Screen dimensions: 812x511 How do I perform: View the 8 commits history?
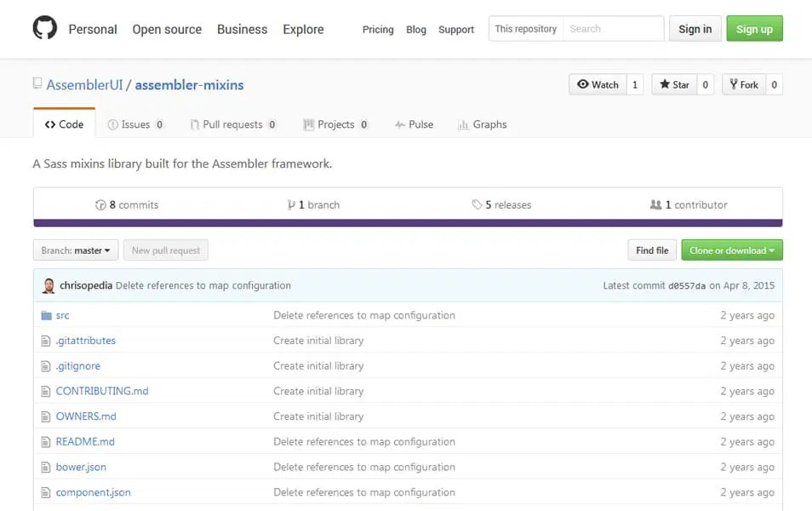[x=128, y=205]
